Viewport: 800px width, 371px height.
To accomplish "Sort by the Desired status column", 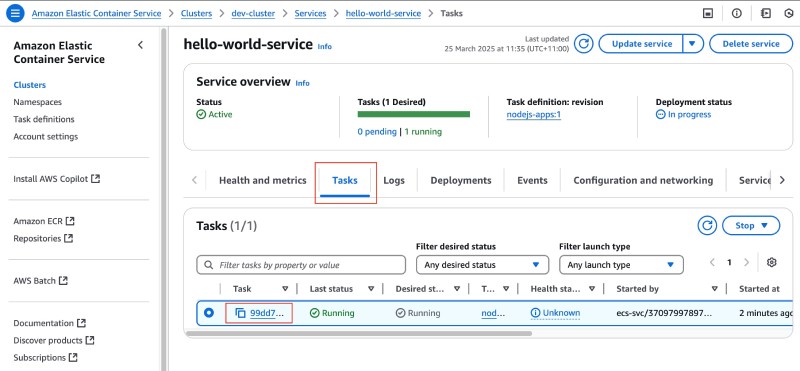I will pyautogui.click(x=457, y=289).
